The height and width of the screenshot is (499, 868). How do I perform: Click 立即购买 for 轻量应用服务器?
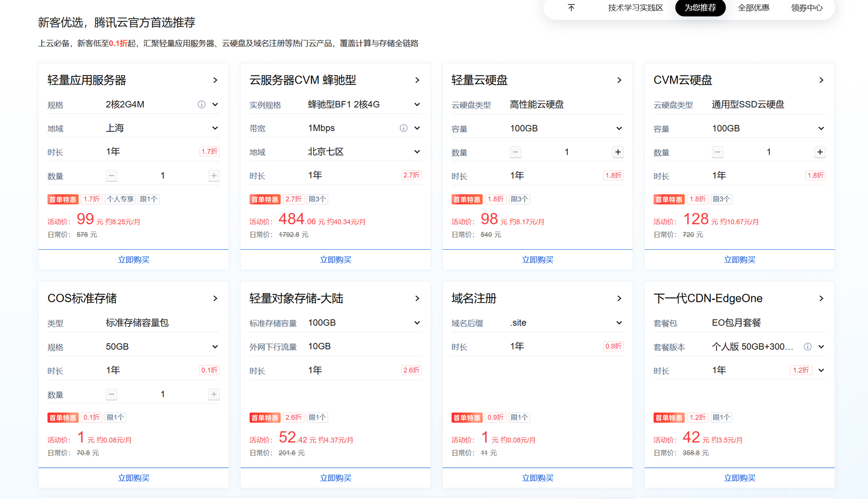133,260
